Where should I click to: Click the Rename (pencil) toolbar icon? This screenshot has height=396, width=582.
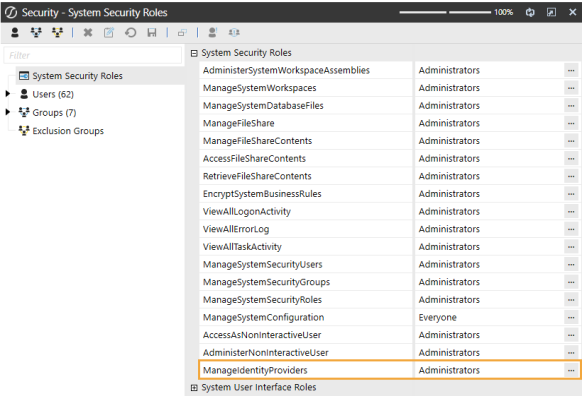coord(109,33)
